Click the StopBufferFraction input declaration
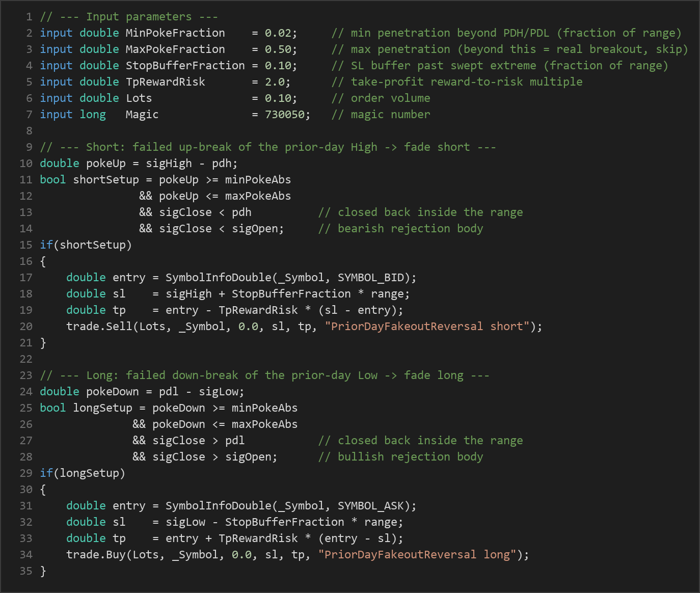 169,66
